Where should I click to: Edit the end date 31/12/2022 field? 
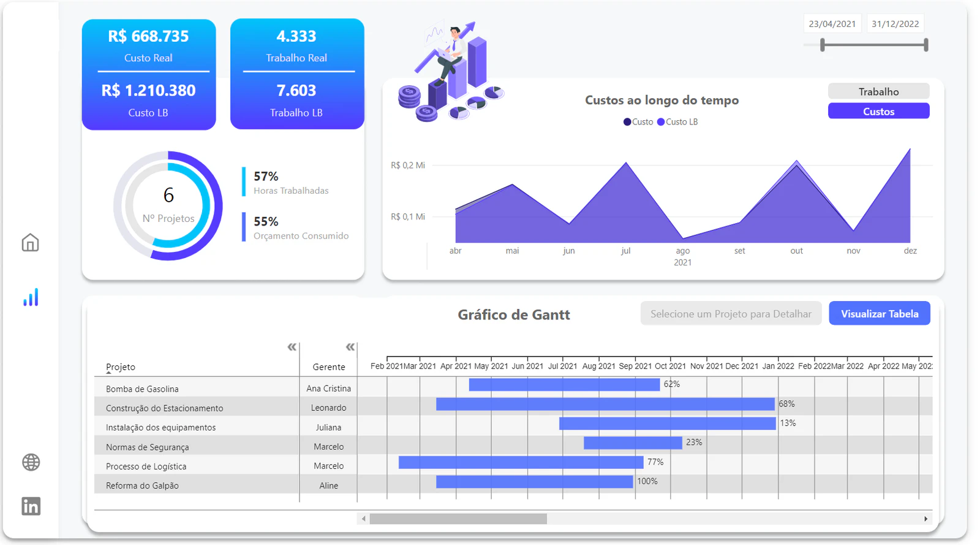click(895, 24)
